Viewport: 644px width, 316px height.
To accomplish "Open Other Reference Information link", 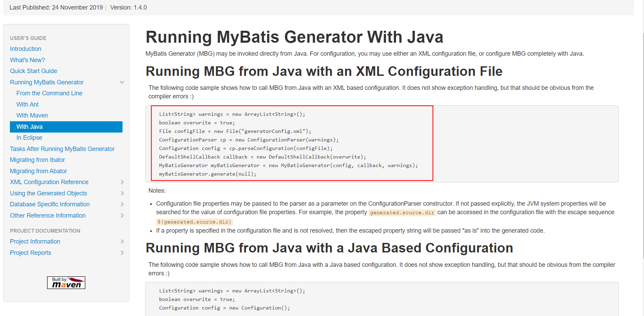I will pyautogui.click(x=48, y=216).
